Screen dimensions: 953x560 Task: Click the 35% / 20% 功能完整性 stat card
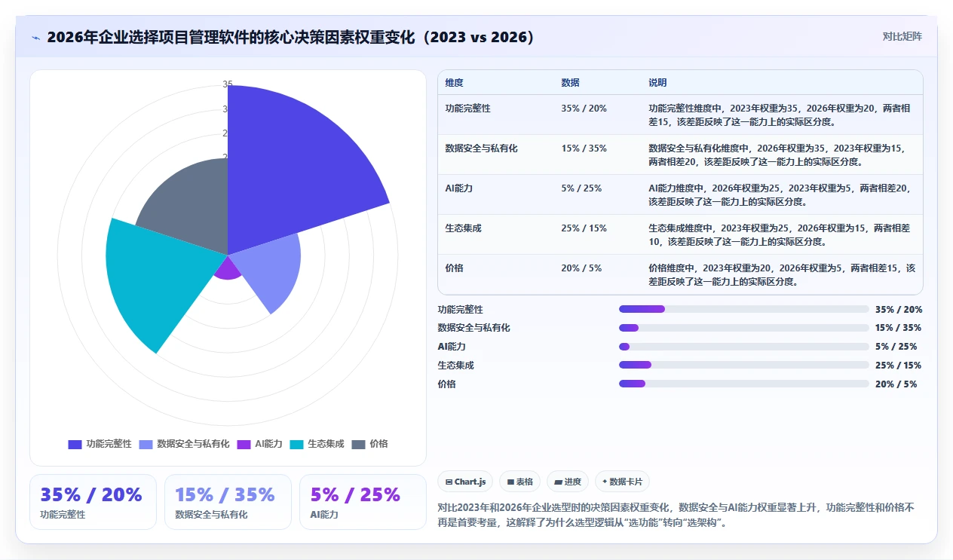[x=93, y=502]
